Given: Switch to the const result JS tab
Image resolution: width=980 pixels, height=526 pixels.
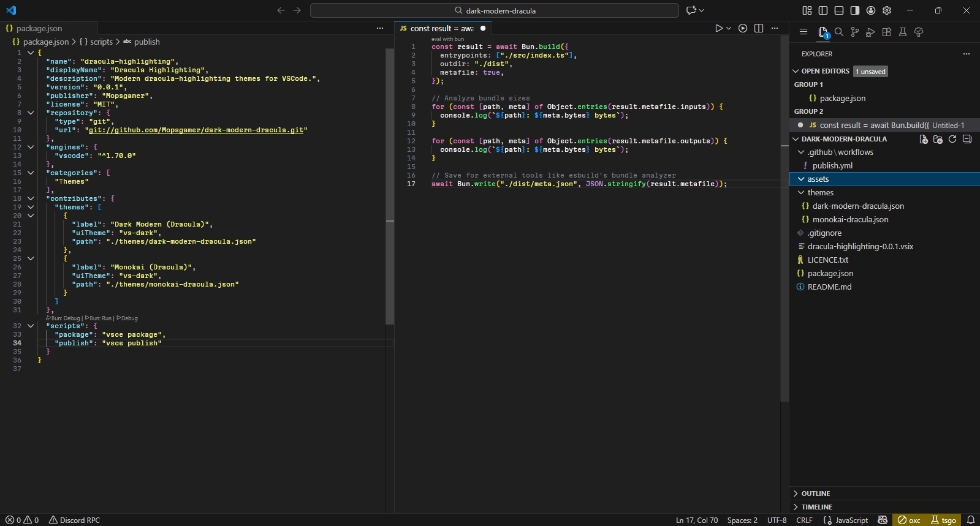Looking at the screenshot, I should point(443,28).
